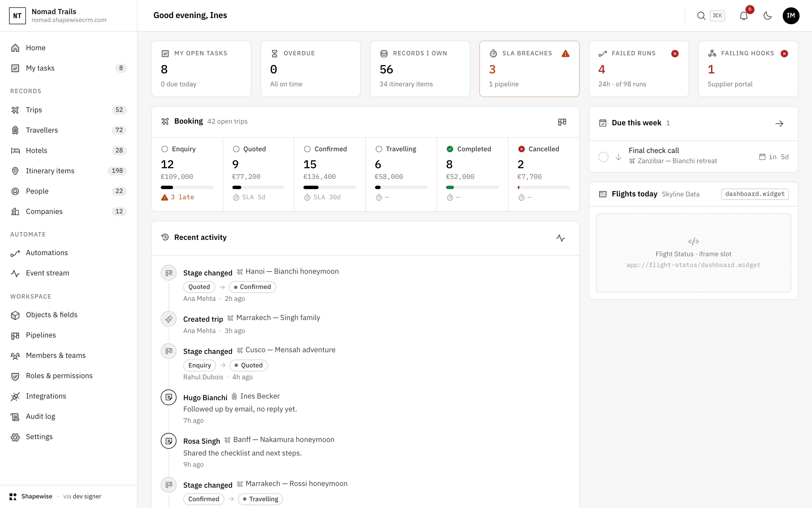
Task: Click the dashboard.widget tag
Action: pos(754,194)
